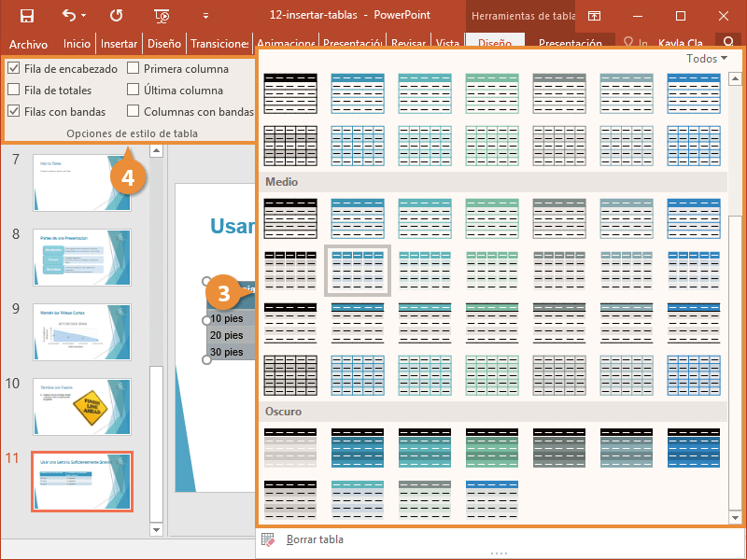Open the Ribbon Display Options icon

pos(594,16)
